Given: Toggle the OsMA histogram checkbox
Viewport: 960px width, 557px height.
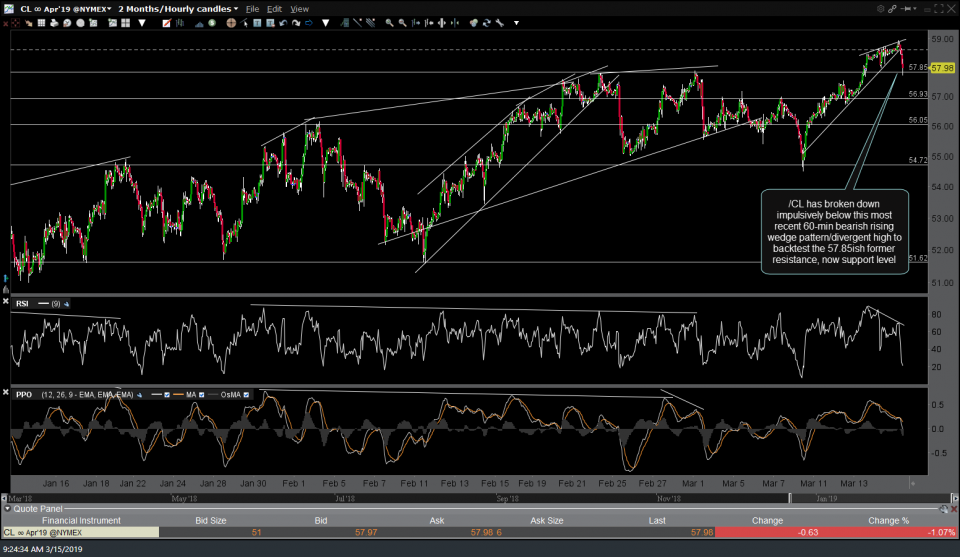Looking at the screenshot, I should point(246,395).
